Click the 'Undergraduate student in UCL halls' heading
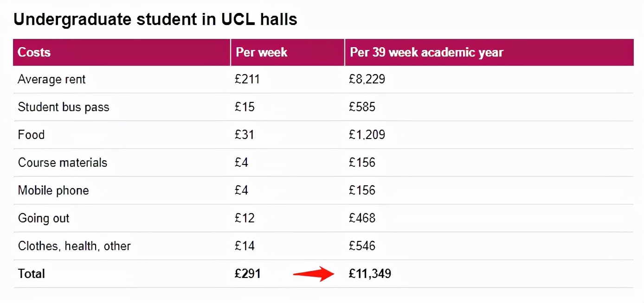The height and width of the screenshot is (303, 644). (155, 19)
